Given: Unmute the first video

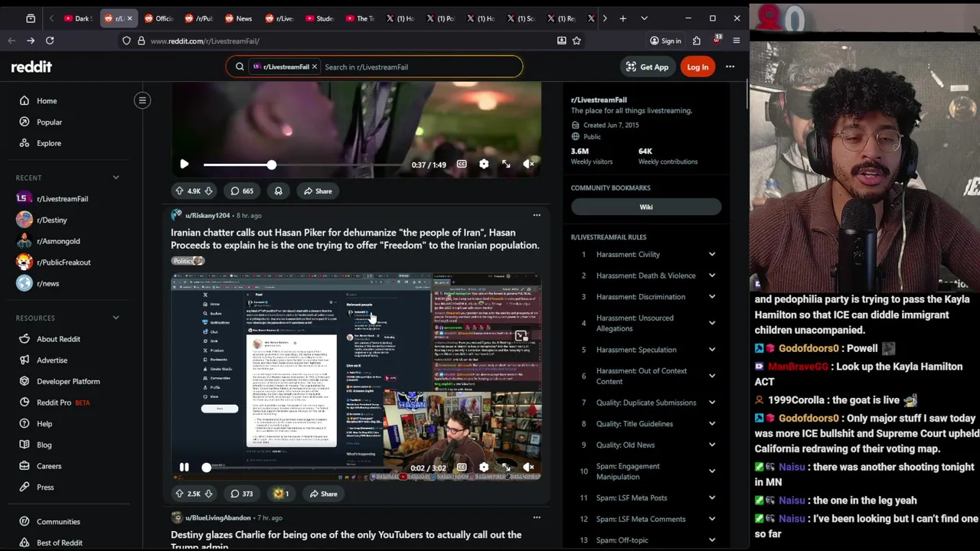Looking at the screenshot, I should pyautogui.click(x=528, y=164).
